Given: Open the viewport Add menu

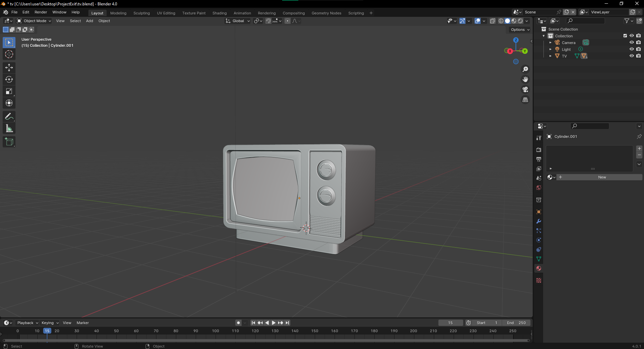Looking at the screenshot, I should tap(89, 21).
